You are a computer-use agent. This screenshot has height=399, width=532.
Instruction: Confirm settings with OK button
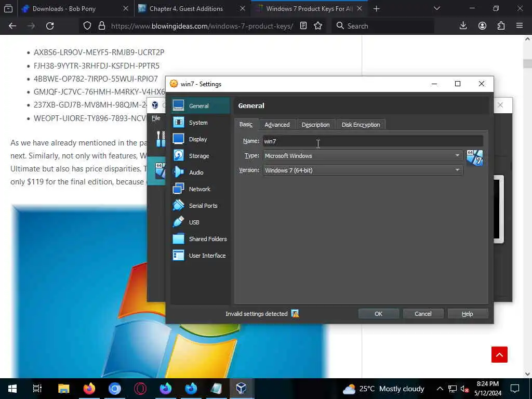tap(378, 314)
